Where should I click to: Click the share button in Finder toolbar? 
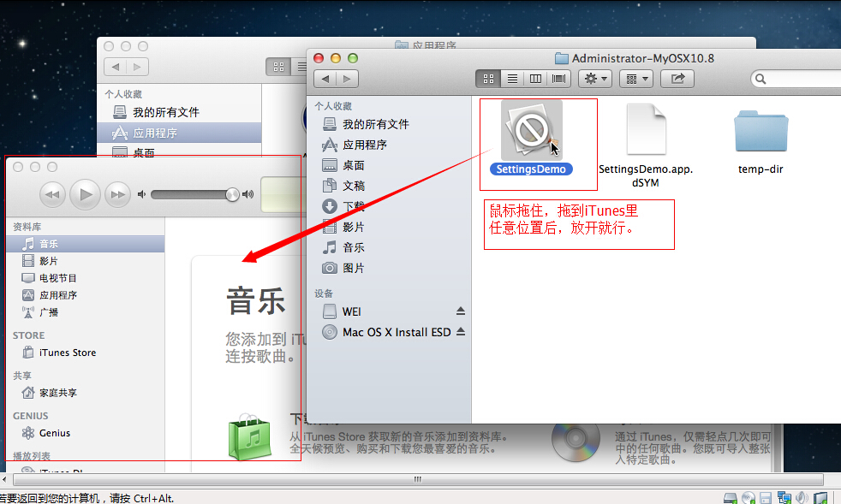pyautogui.click(x=677, y=79)
